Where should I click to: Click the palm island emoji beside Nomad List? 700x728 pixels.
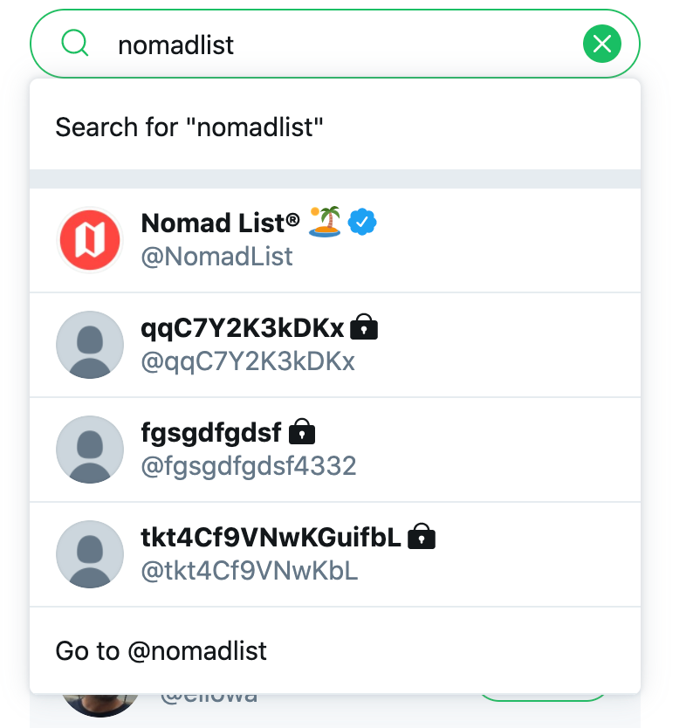point(326,223)
